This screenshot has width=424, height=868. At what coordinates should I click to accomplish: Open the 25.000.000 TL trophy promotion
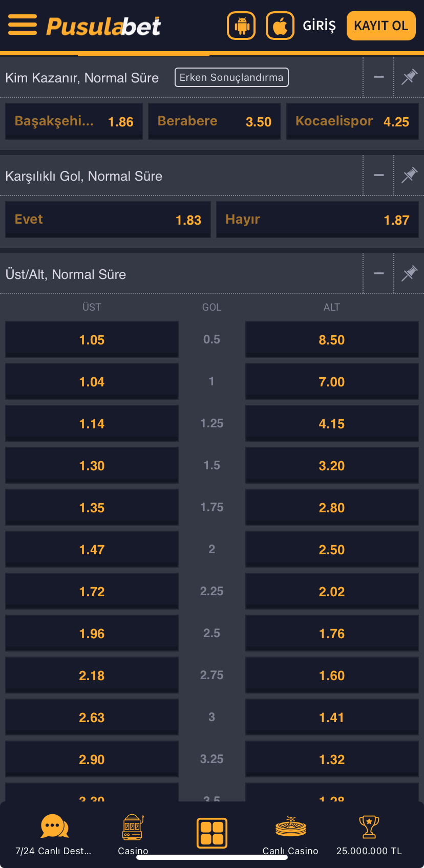369,834
